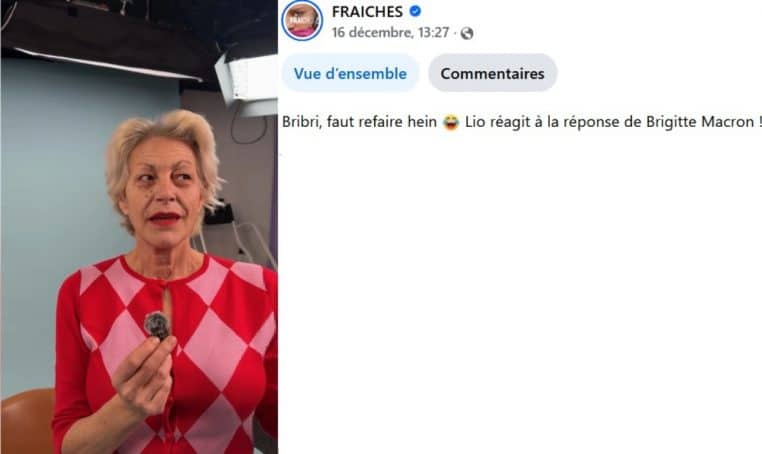Click the woman's face in the video
Image resolution: width=762 pixels, height=454 pixels.
(x=165, y=192)
